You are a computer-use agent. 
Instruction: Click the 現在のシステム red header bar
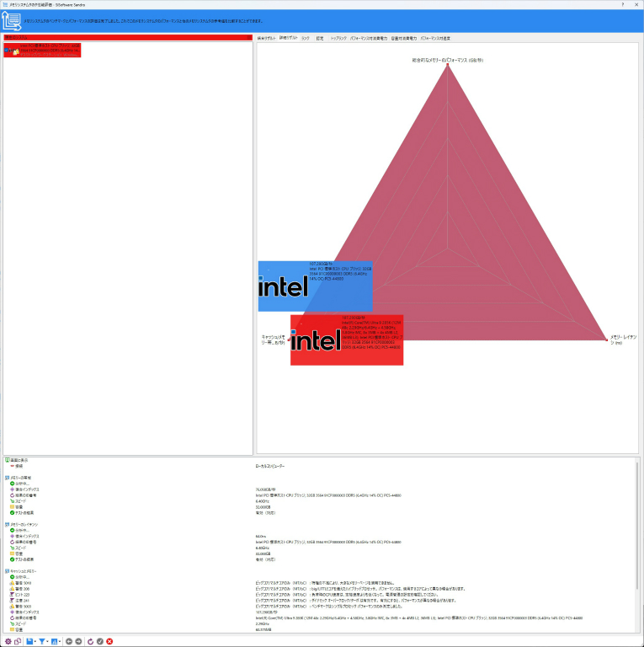pyautogui.click(x=128, y=38)
